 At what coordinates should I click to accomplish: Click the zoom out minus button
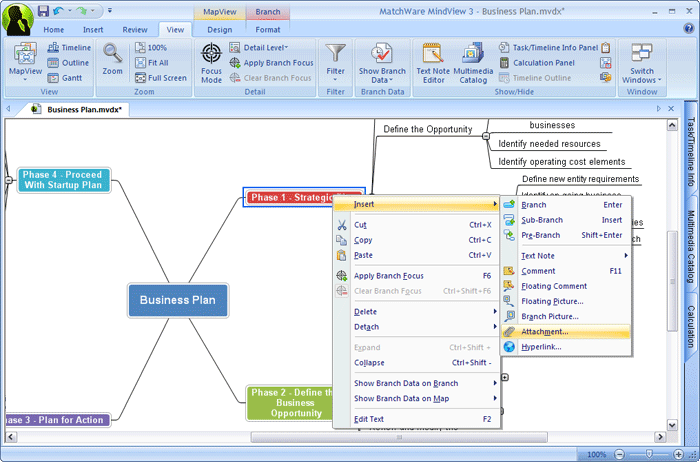point(620,454)
